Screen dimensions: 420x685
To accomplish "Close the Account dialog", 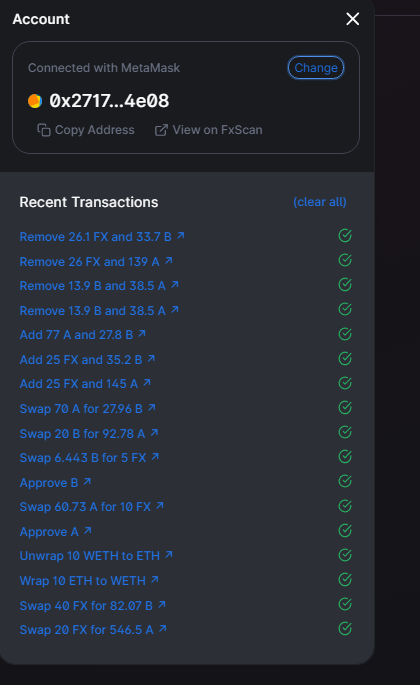I will pos(353,19).
